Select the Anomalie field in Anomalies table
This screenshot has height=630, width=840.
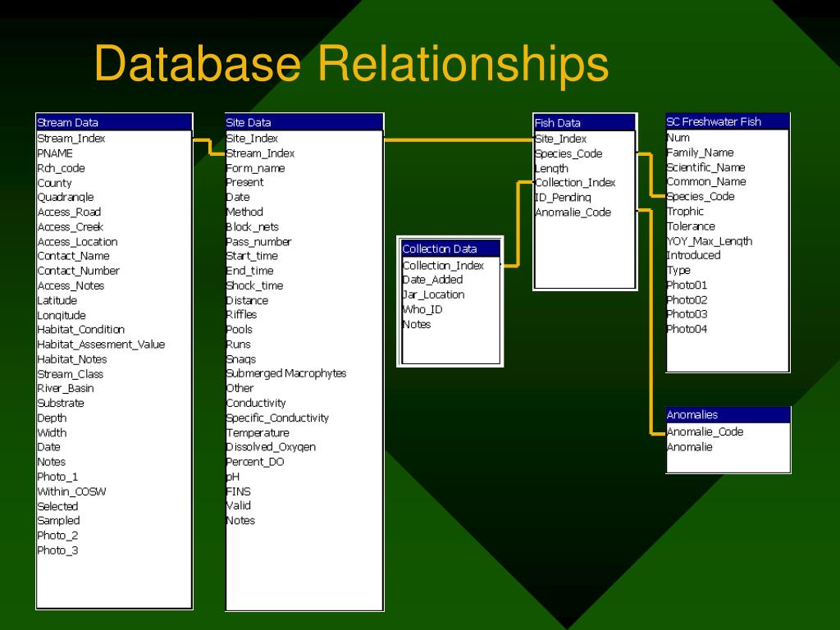tap(689, 447)
